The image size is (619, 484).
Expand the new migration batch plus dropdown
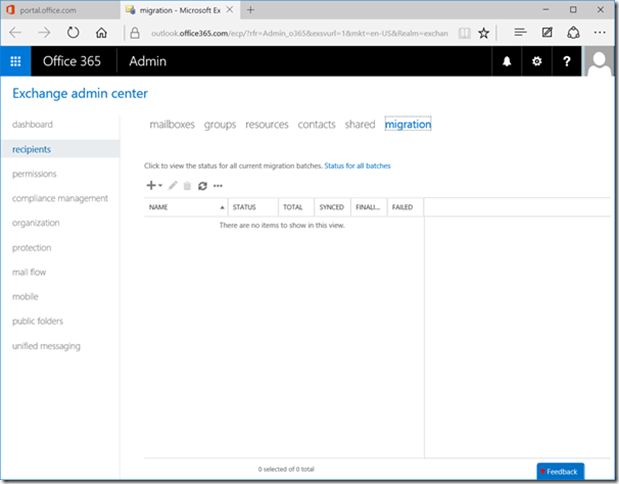tap(154, 185)
